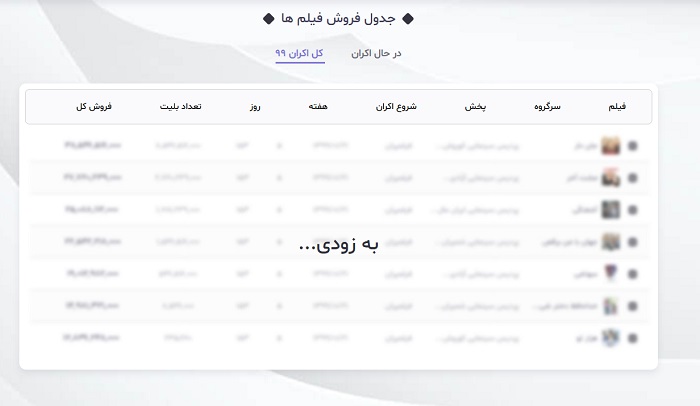Viewport: 700px width, 406px height.
Task: Click the diamond icon right of the title
Action: (407, 19)
